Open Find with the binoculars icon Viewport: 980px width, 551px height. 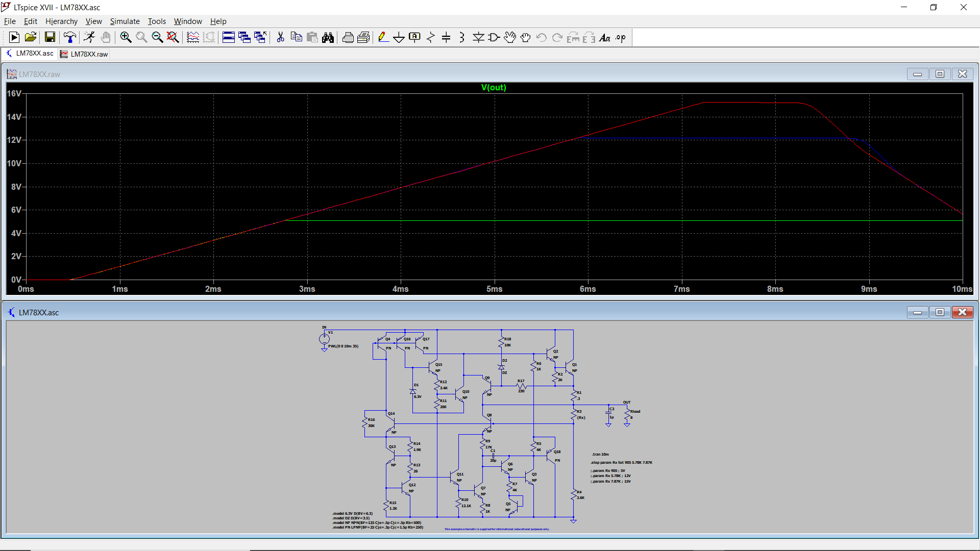[x=328, y=37]
